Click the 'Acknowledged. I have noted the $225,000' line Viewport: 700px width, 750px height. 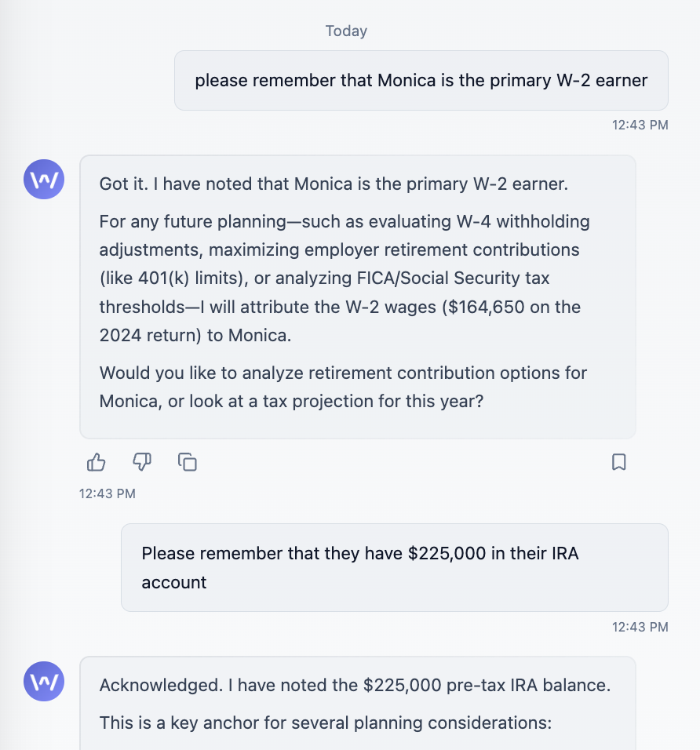click(355, 685)
